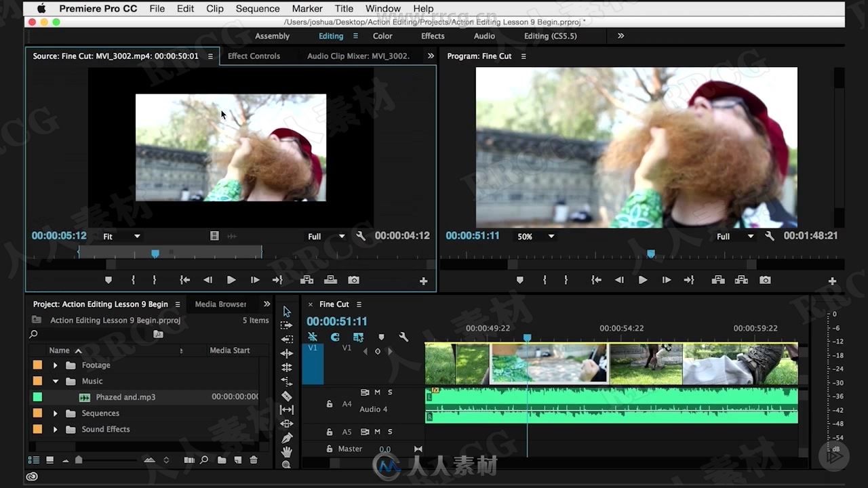
Task: Click Insert button in Source monitor
Action: click(x=307, y=280)
